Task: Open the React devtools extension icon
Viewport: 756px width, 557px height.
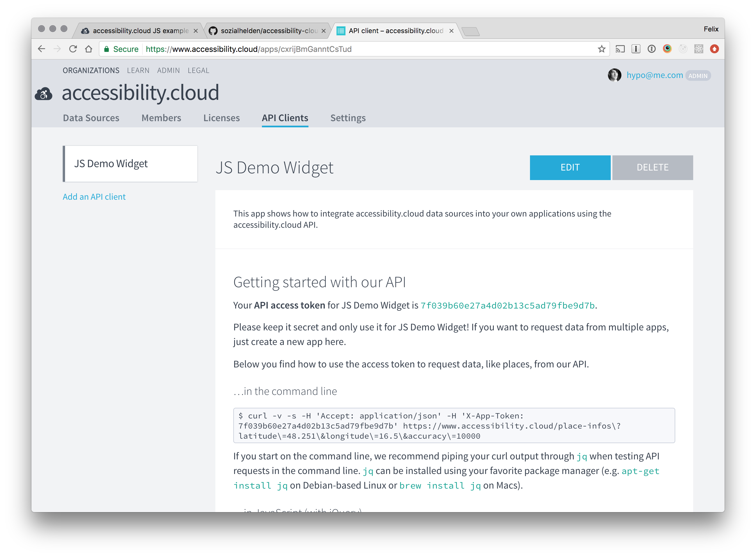Action: pos(698,49)
